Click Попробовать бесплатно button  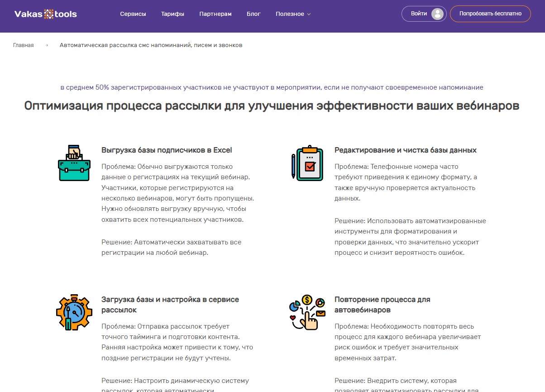tap(490, 14)
